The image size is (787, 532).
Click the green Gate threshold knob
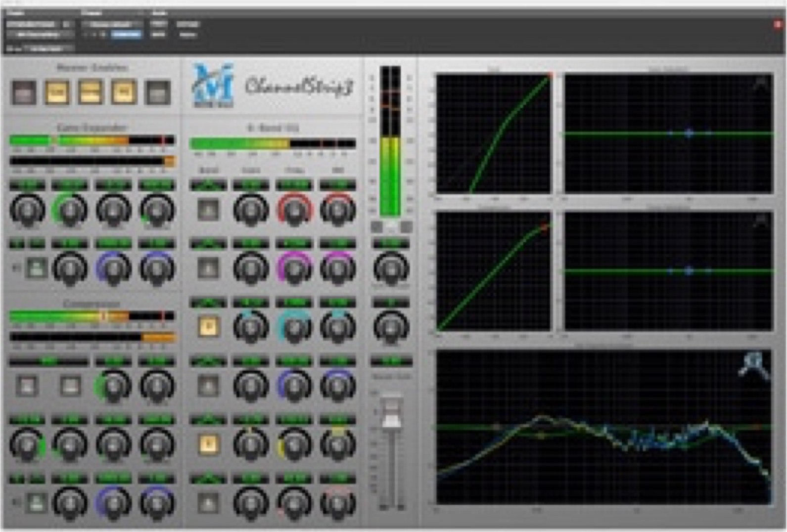[x=70, y=210]
